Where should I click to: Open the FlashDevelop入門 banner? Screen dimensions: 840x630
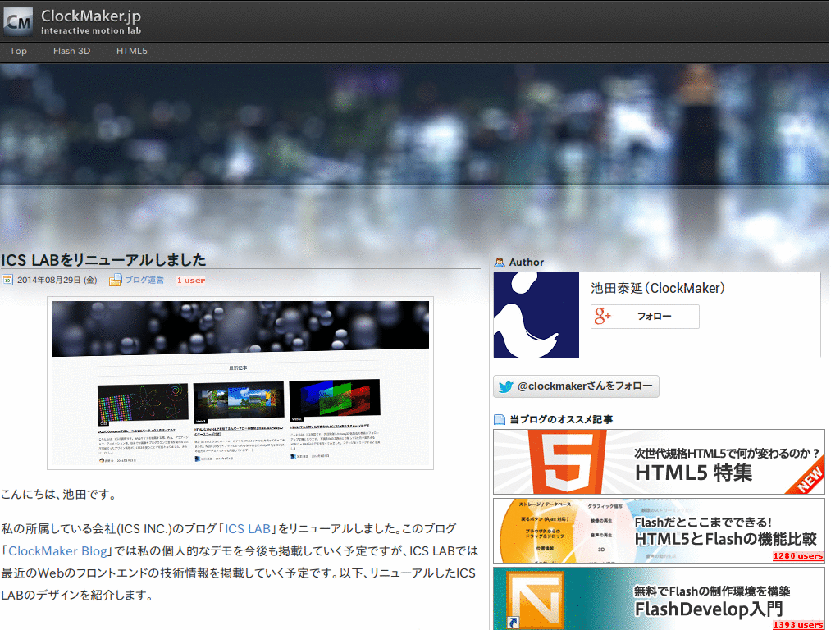tap(659, 599)
